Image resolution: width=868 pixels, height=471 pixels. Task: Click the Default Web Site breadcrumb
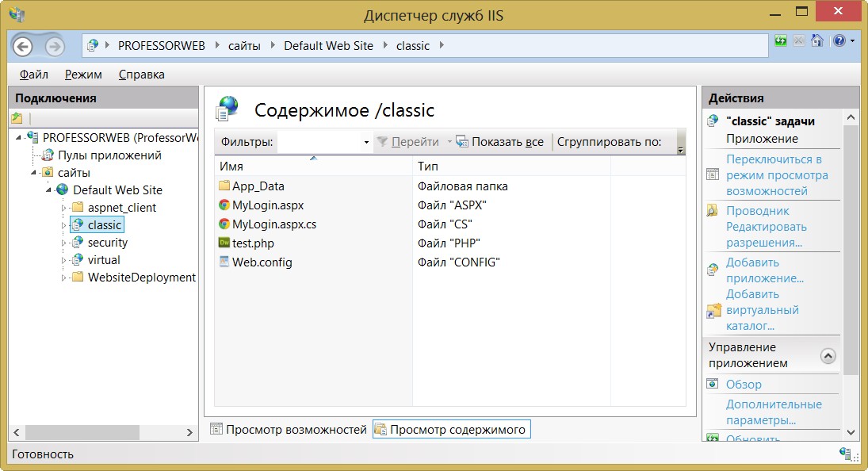coord(328,46)
